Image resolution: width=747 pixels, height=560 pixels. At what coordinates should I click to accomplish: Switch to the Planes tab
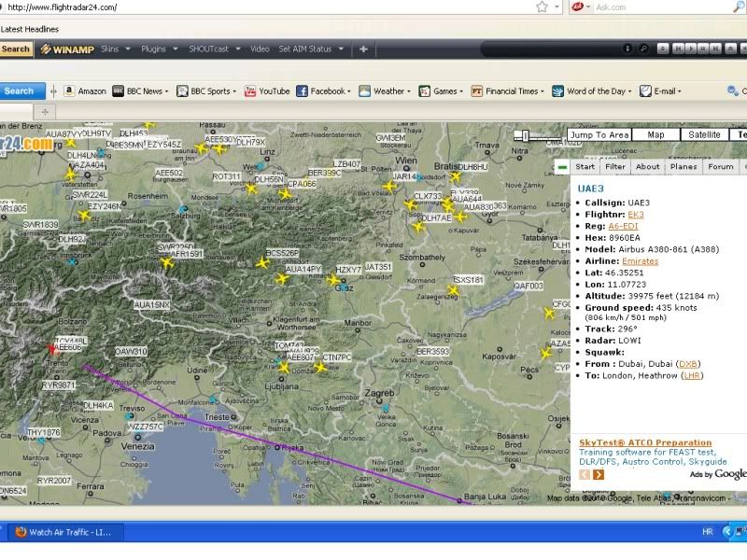pos(684,167)
